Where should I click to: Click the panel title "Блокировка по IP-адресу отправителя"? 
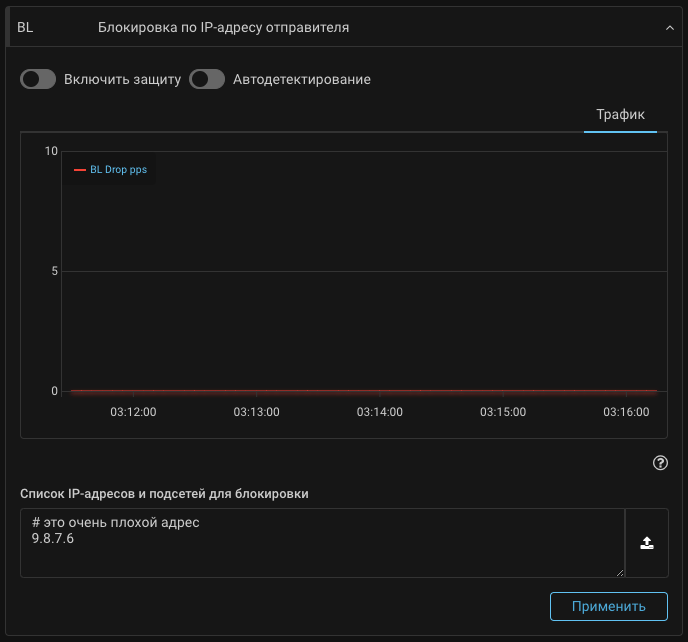(x=223, y=28)
